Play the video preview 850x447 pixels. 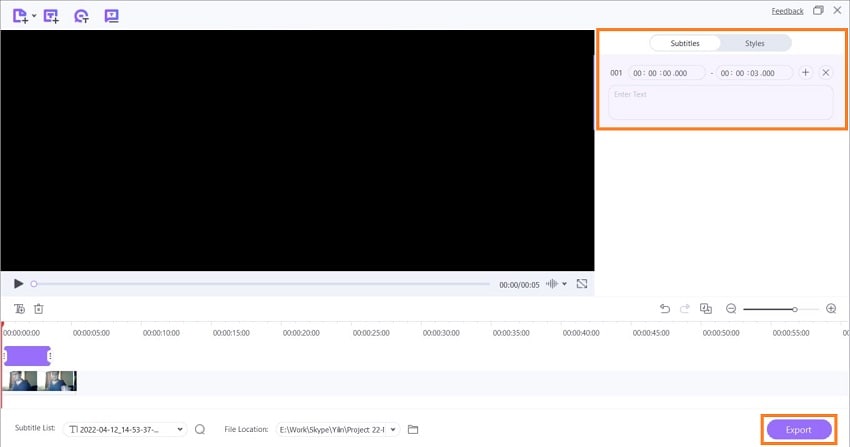pyautogui.click(x=18, y=284)
